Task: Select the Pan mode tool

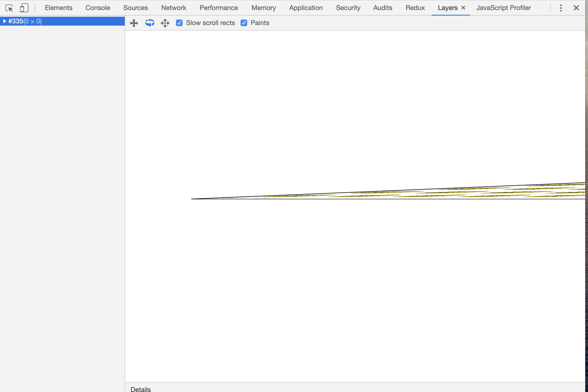Action: (x=134, y=23)
